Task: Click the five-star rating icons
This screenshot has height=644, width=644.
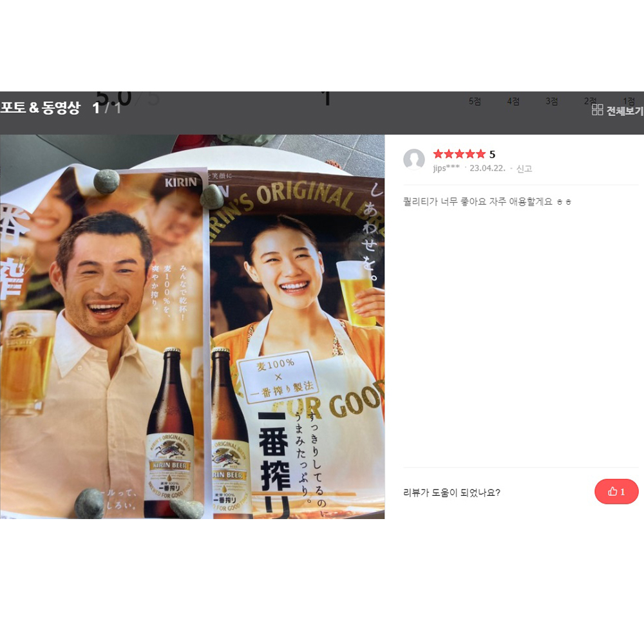Action: click(x=459, y=154)
